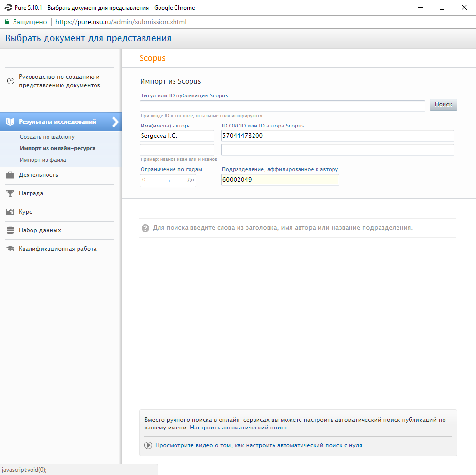Click the 'Титул или ID публикации Scopus' label
This screenshot has height=475, width=476.
(x=184, y=95)
